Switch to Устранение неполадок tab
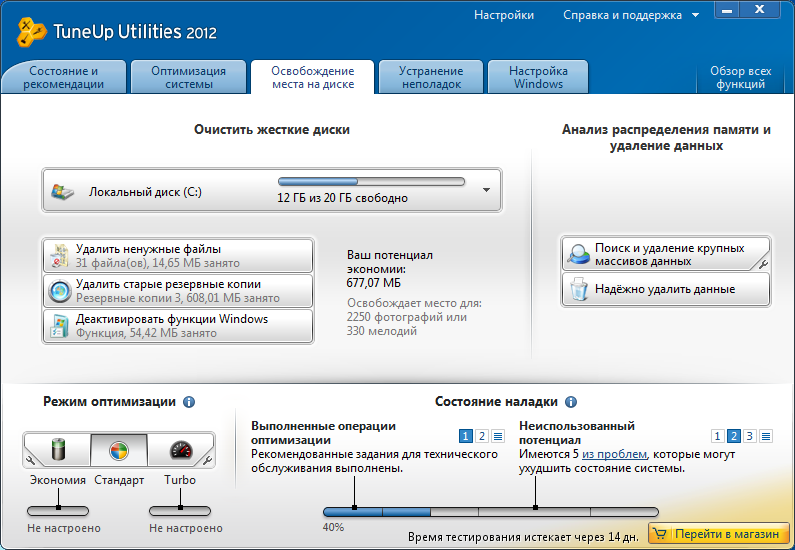 tap(431, 77)
